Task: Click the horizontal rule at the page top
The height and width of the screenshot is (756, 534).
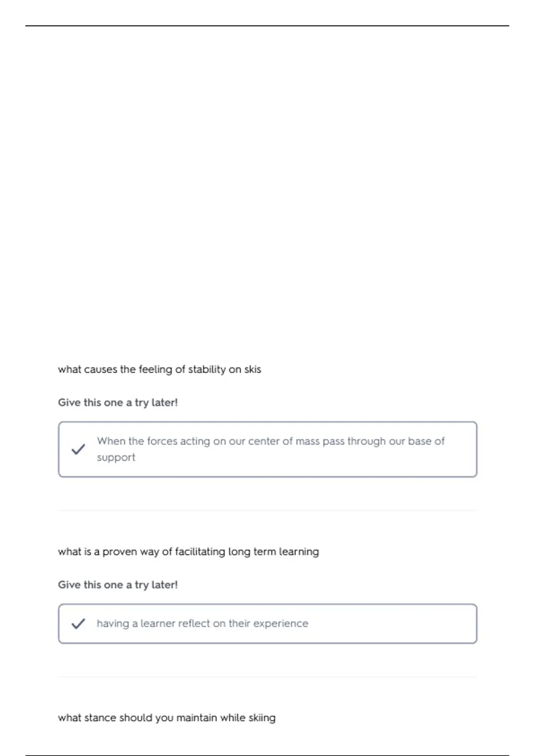Action: coord(267,26)
